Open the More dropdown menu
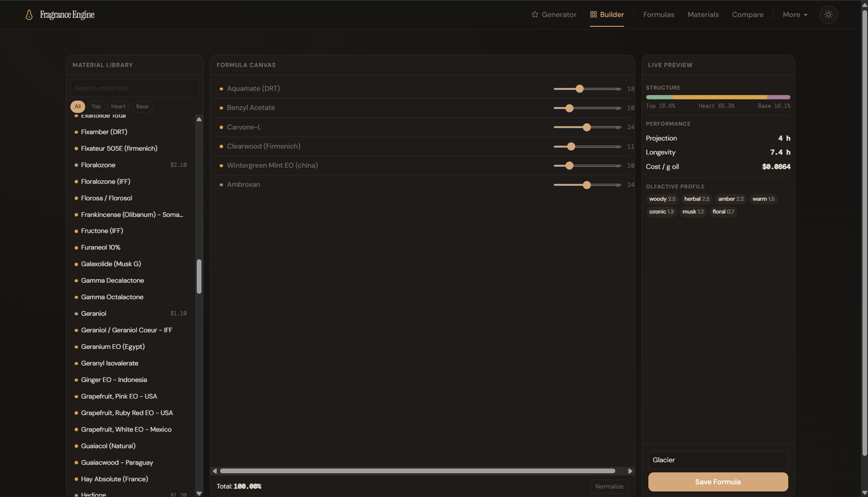 point(794,14)
